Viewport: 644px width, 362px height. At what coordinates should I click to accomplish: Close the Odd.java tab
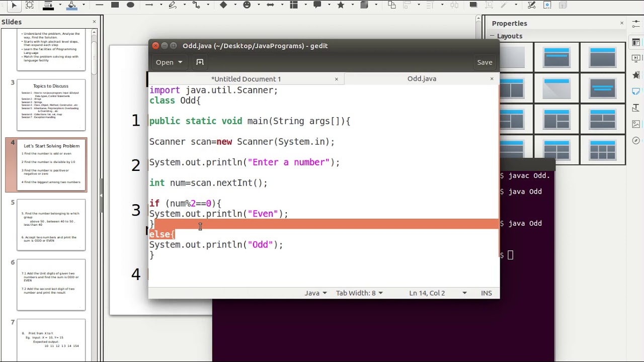pos(492,78)
